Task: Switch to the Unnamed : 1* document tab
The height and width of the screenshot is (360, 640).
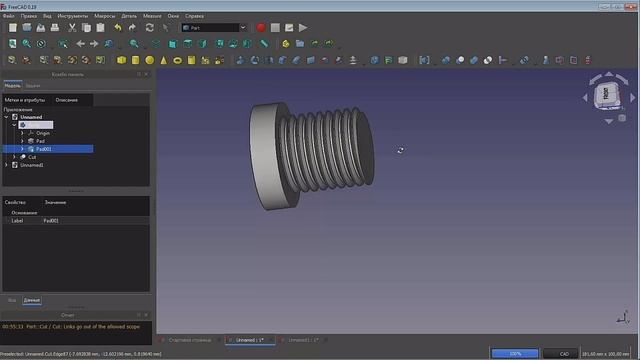Action: (250, 340)
